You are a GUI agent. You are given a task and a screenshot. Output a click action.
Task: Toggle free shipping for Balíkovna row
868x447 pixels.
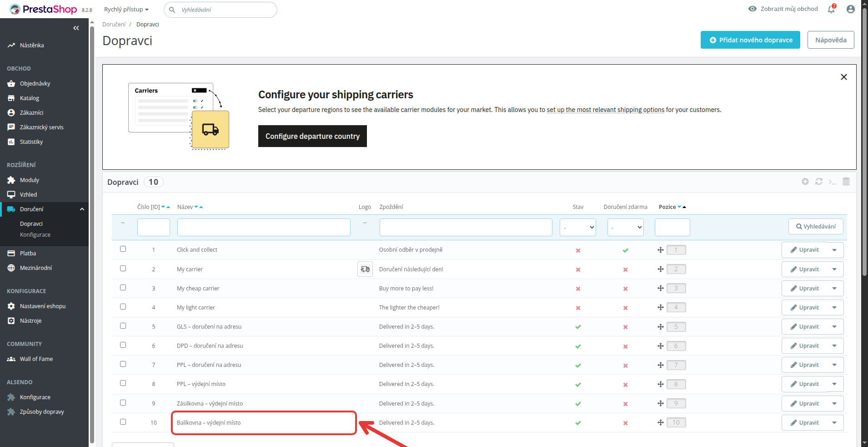[x=625, y=423]
